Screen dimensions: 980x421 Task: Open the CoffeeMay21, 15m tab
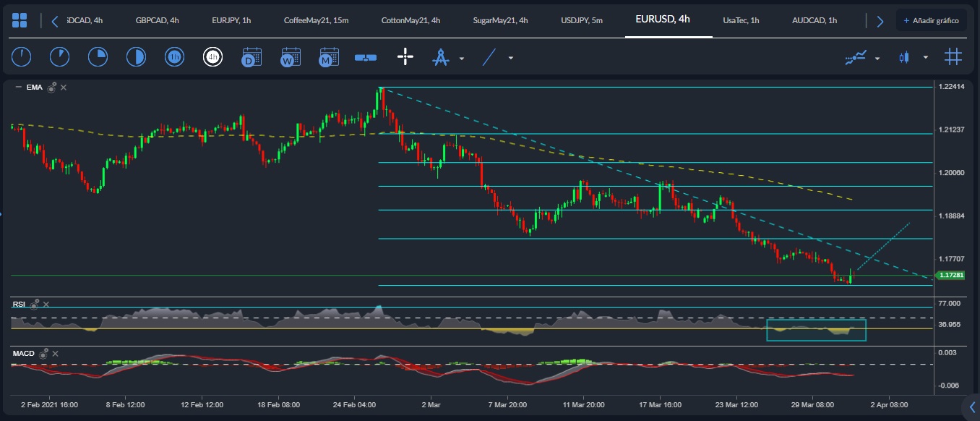tap(317, 20)
